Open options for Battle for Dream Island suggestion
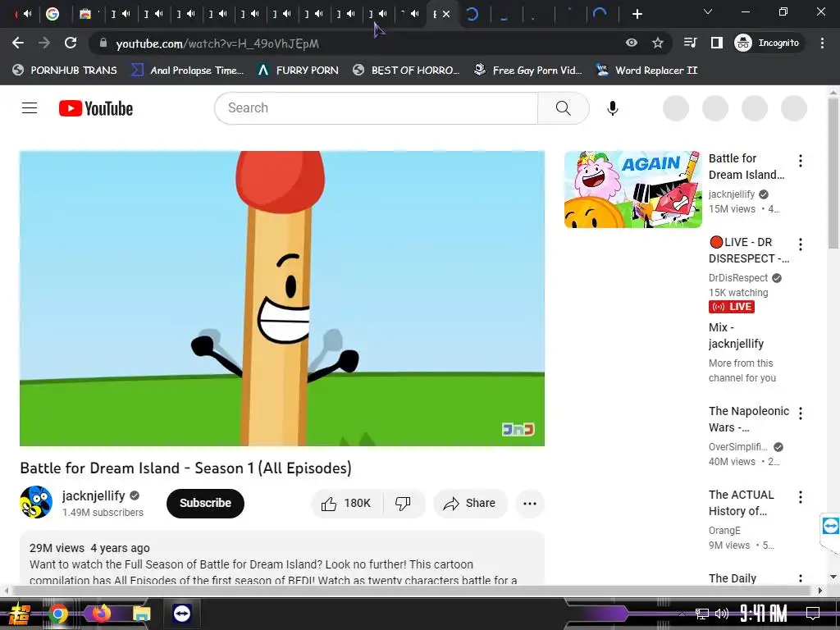The width and height of the screenshot is (840, 630). (x=801, y=161)
